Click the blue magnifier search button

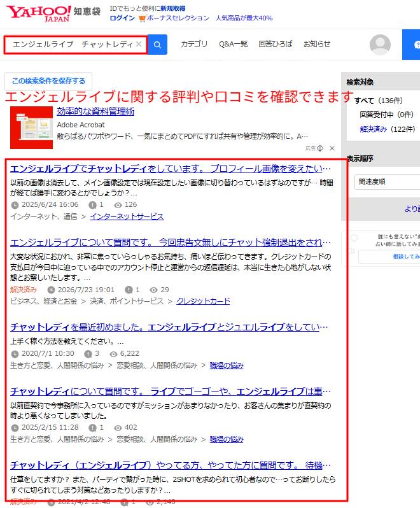[x=157, y=45]
